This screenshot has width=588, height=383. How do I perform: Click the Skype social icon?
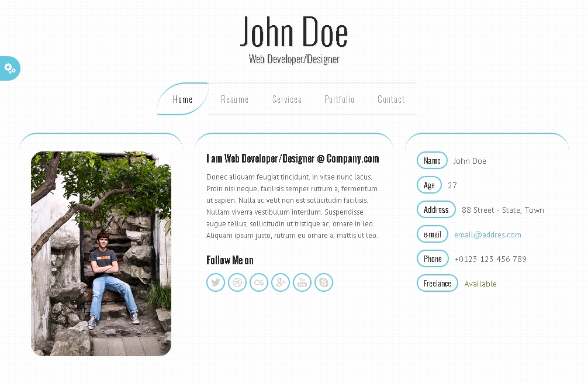coord(324,282)
